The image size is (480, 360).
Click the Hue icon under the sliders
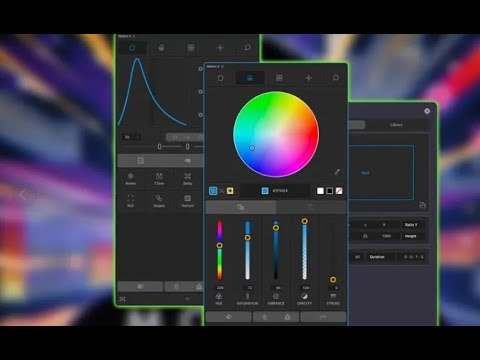point(219,296)
